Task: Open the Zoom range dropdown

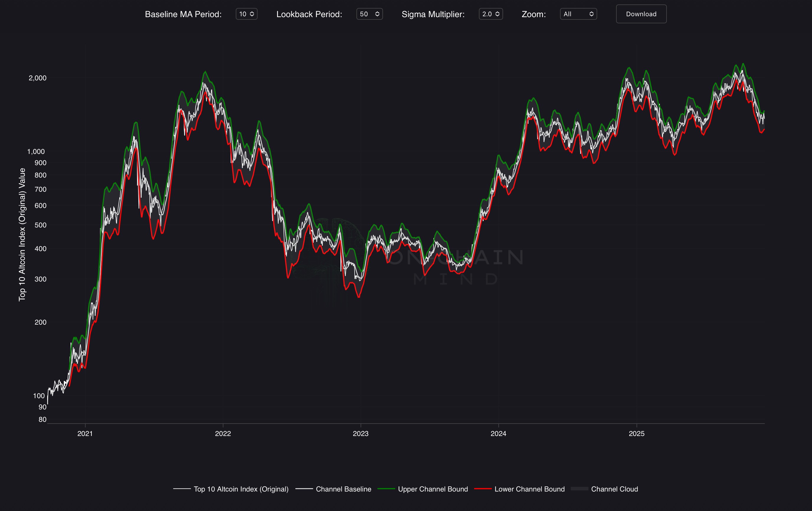Action: (x=578, y=14)
